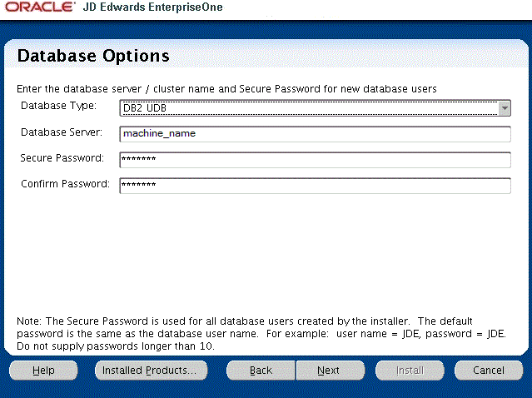Viewport: 532px width, 398px height.
Task: Click the greyed-out Install button
Action: pos(410,371)
